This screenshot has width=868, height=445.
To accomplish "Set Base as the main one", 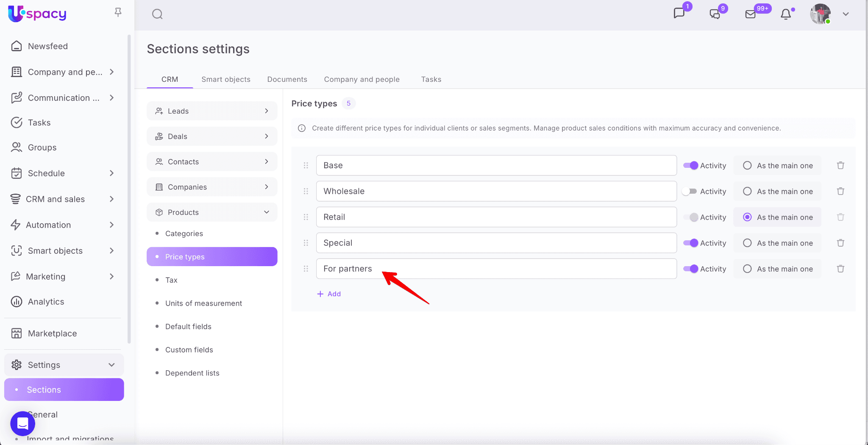I will point(747,165).
